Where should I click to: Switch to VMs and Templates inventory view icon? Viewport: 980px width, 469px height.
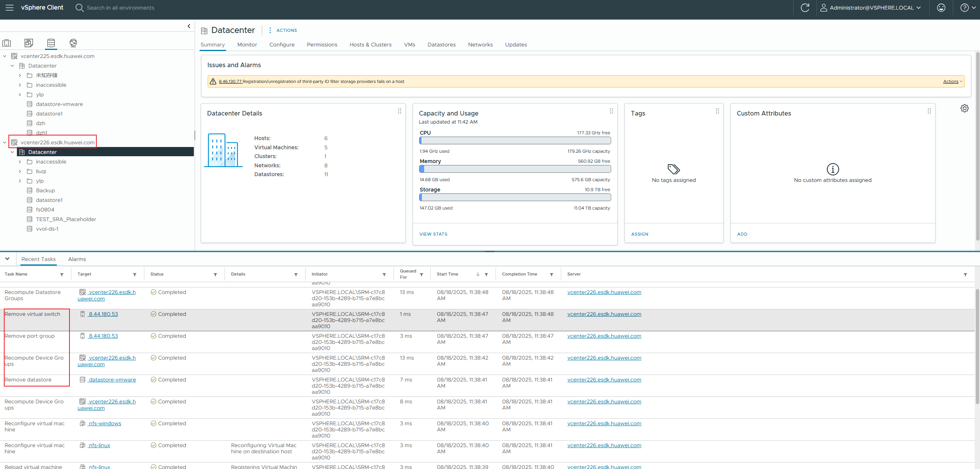[29, 43]
